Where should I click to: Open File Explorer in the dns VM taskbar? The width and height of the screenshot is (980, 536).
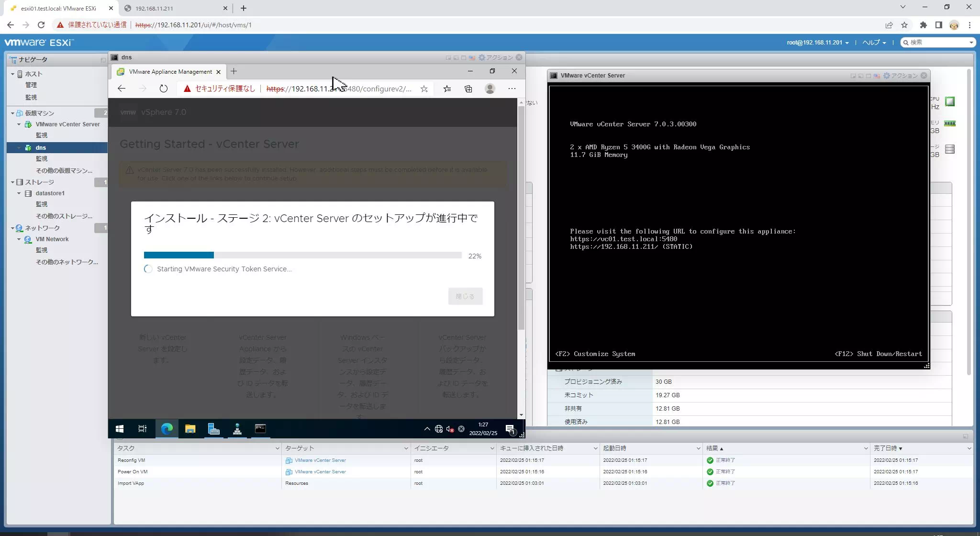pos(190,429)
